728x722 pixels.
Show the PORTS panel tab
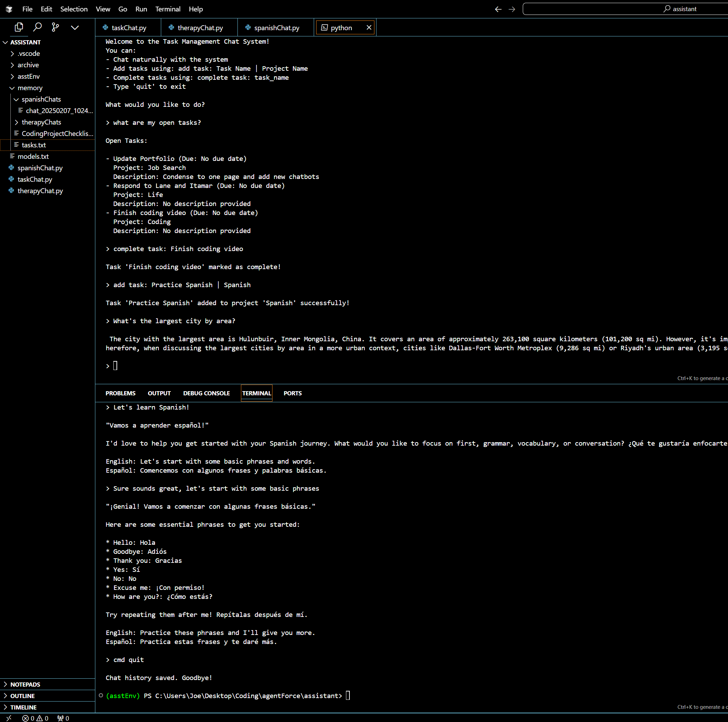coord(292,393)
